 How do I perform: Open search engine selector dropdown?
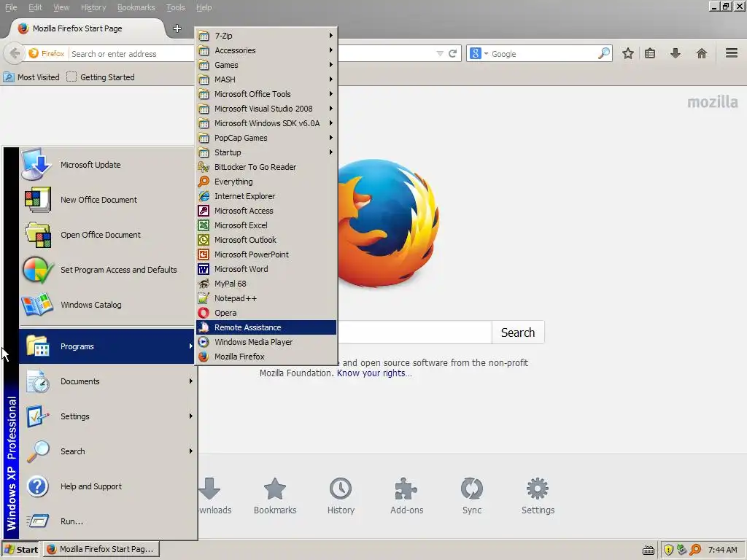479,54
